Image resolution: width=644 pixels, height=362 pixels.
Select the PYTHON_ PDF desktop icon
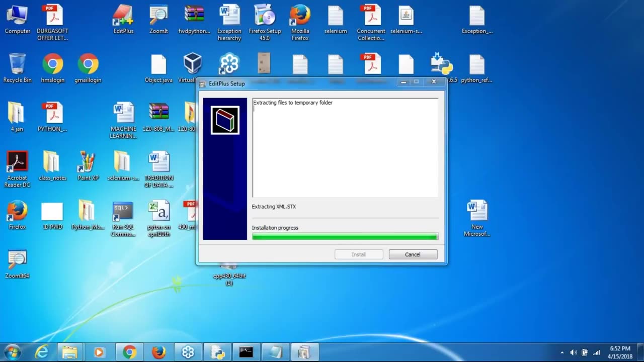52,117
